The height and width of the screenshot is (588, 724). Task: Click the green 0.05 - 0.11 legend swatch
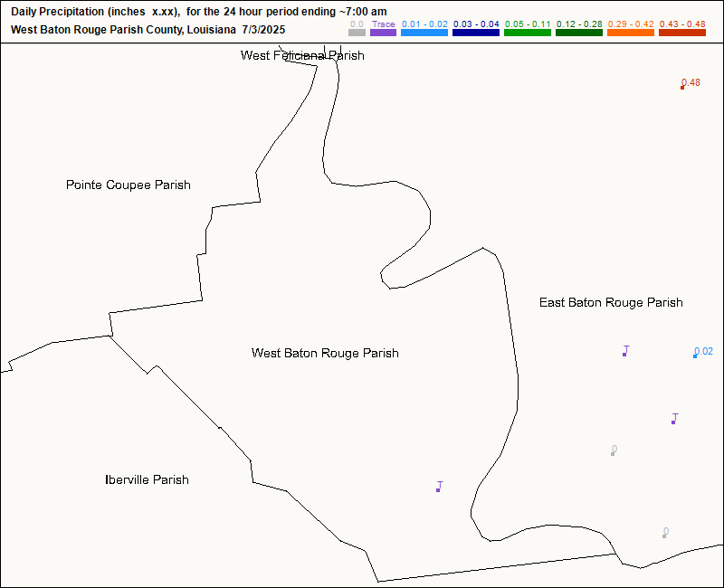tap(528, 33)
